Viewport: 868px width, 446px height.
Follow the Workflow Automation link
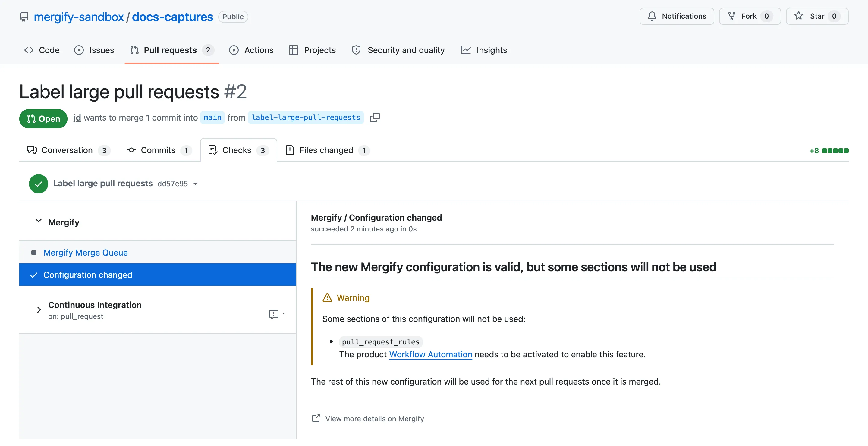tap(430, 354)
